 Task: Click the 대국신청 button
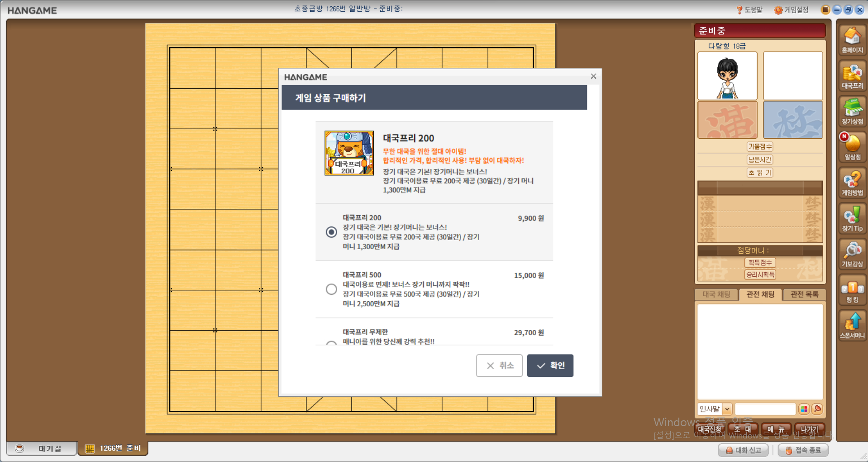pyautogui.click(x=710, y=429)
